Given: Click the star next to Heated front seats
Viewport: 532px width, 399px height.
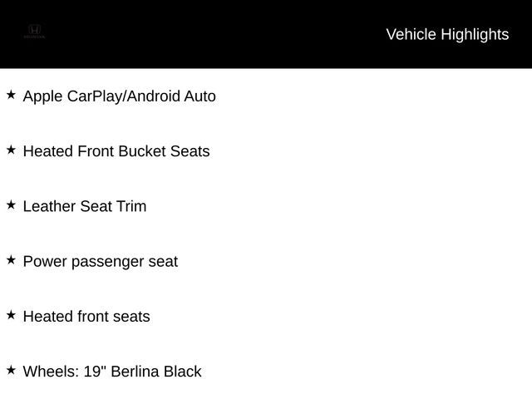Looking at the screenshot, I should click(x=11, y=315).
